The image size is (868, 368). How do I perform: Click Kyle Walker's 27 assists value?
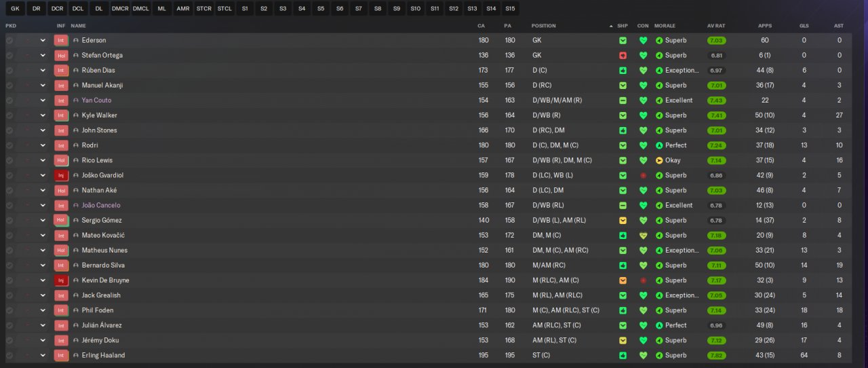click(839, 115)
